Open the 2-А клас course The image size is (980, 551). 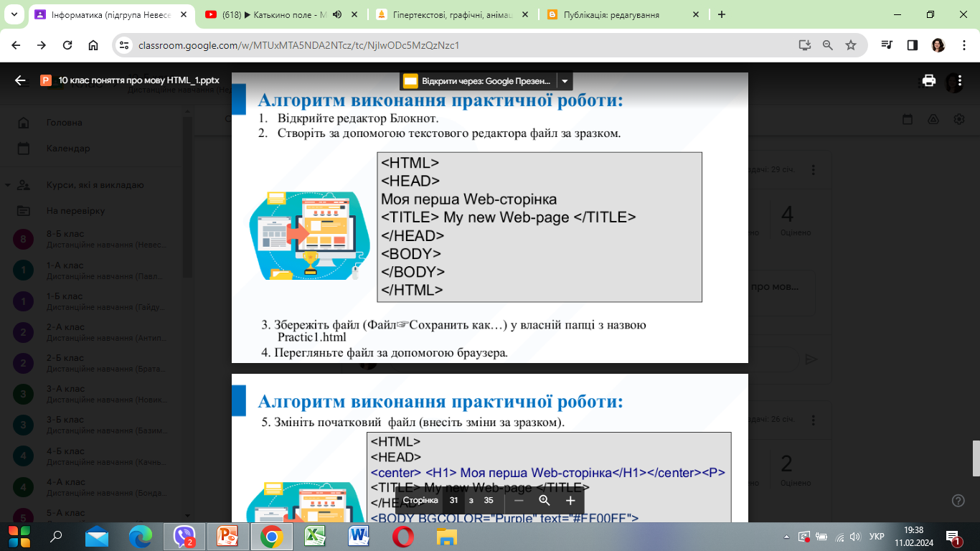(x=93, y=332)
